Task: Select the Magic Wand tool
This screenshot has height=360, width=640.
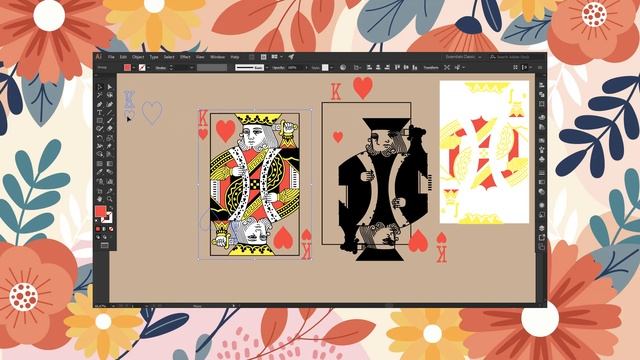Action: click(100, 95)
